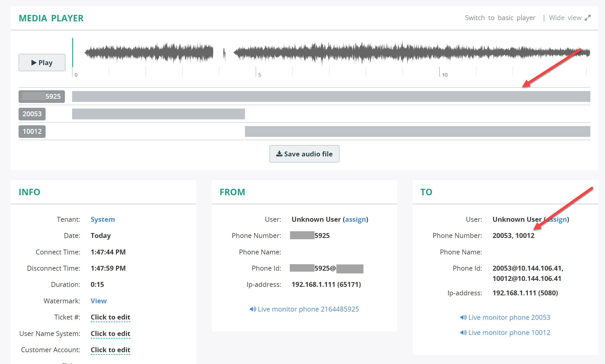The image size is (605, 364).
Task: View the watermark
Action: coord(99,301)
